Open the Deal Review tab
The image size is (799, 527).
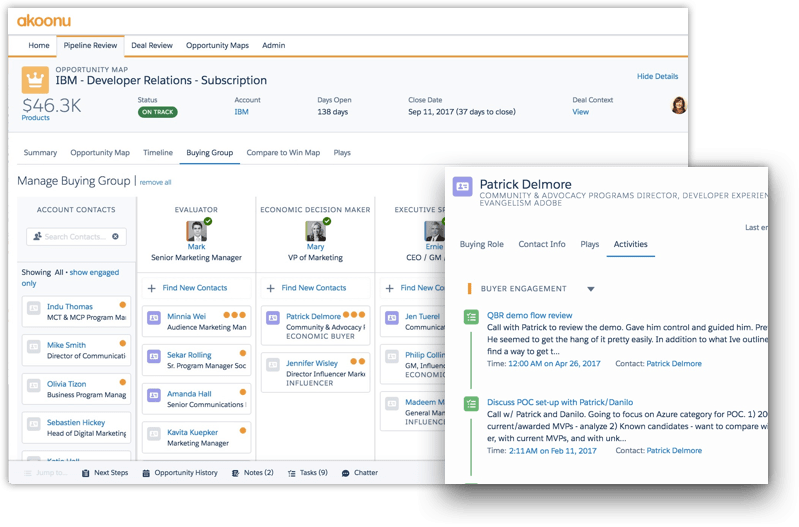coord(152,45)
